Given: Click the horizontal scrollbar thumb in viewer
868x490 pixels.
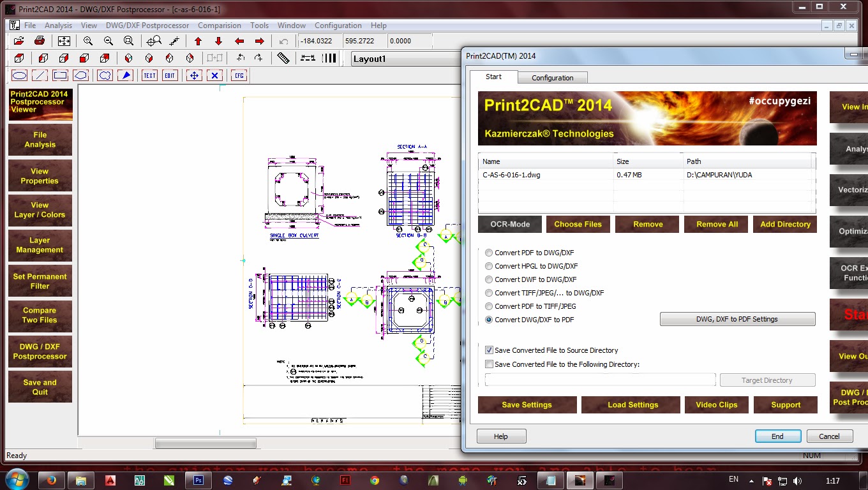Looking at the screenshot, I should point(206,443).
